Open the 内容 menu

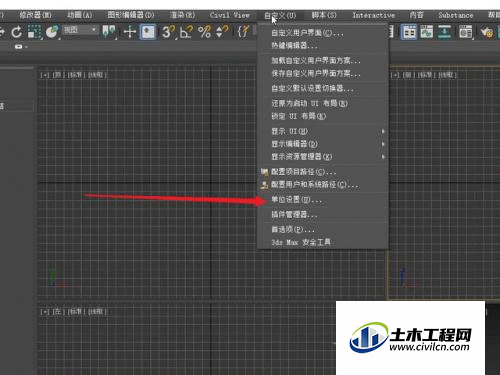(x=417, y=15)
